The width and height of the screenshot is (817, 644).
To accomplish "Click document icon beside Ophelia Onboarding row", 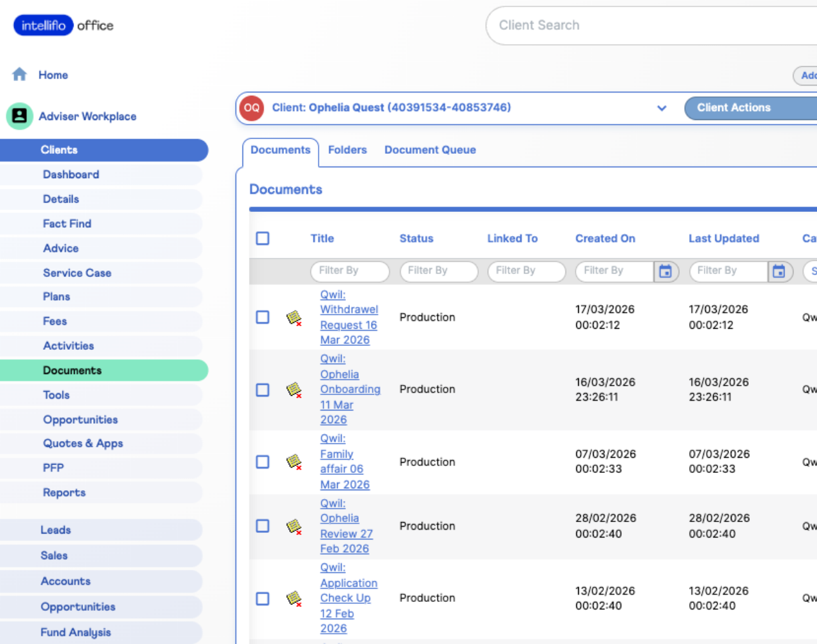I will pos(294,390).
